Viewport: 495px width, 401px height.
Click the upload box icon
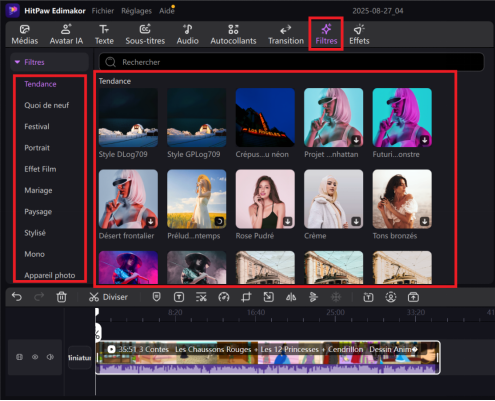click(413, 297)
